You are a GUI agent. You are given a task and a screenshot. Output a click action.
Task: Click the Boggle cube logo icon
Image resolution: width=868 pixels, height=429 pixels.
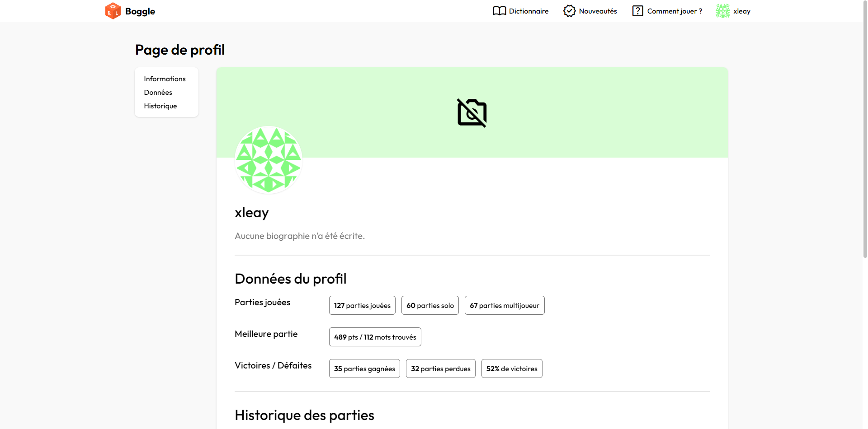coord(113,11)
